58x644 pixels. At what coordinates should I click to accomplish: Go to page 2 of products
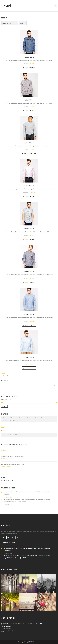click(8, 375)
